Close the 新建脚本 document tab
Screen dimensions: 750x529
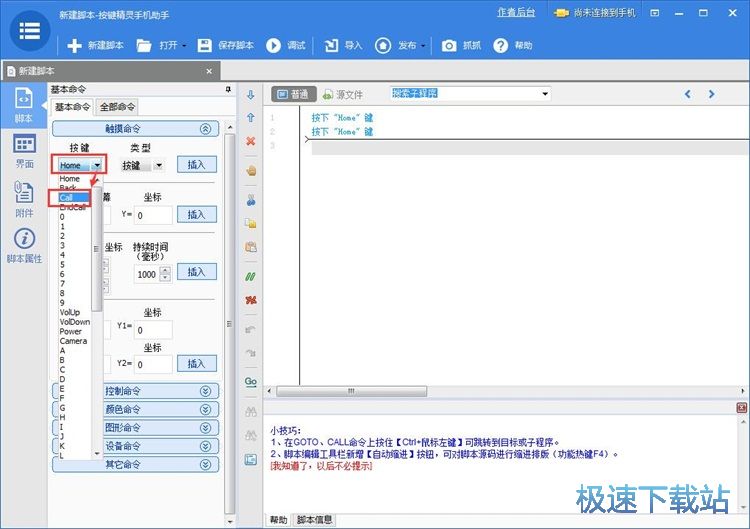209,71
